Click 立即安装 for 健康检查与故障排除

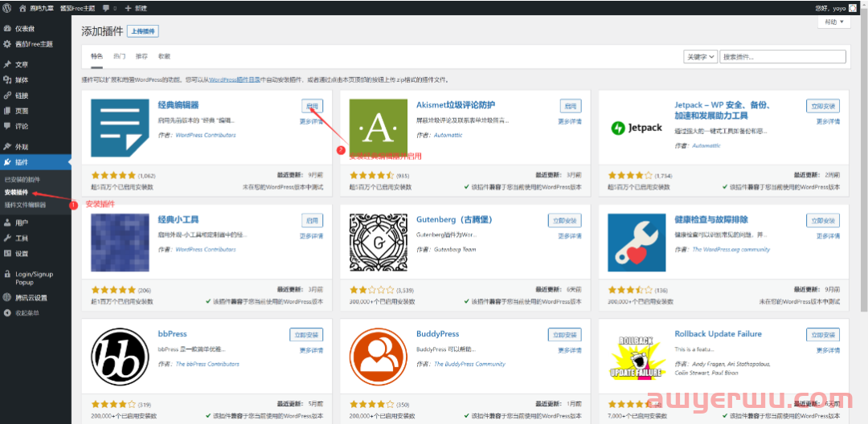coord(823,220)
